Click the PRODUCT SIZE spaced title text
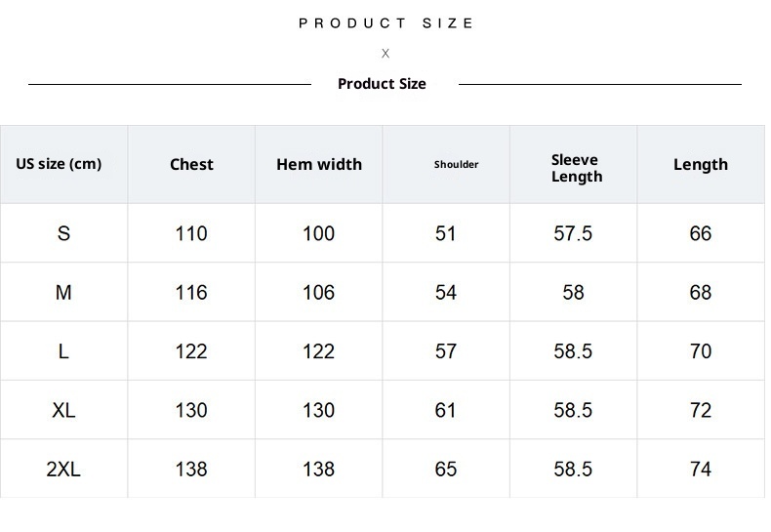Screen dimensions: 771x532 coord(385,23)
